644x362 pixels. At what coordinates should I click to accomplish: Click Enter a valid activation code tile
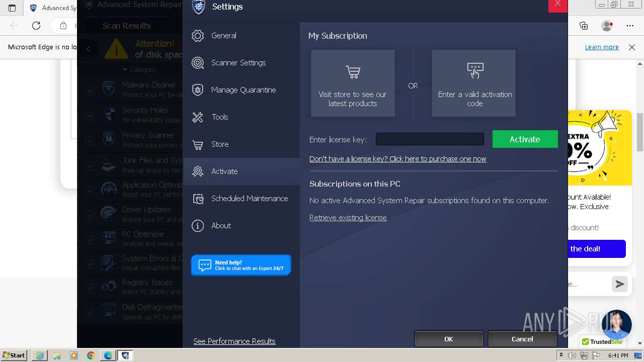click(x=474, y=83)
